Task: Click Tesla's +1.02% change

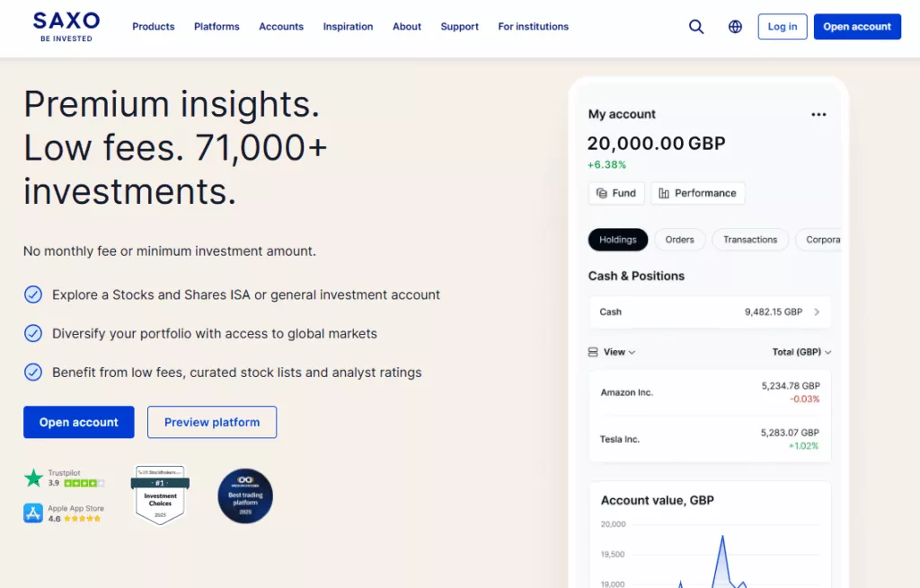Action: 803,446
